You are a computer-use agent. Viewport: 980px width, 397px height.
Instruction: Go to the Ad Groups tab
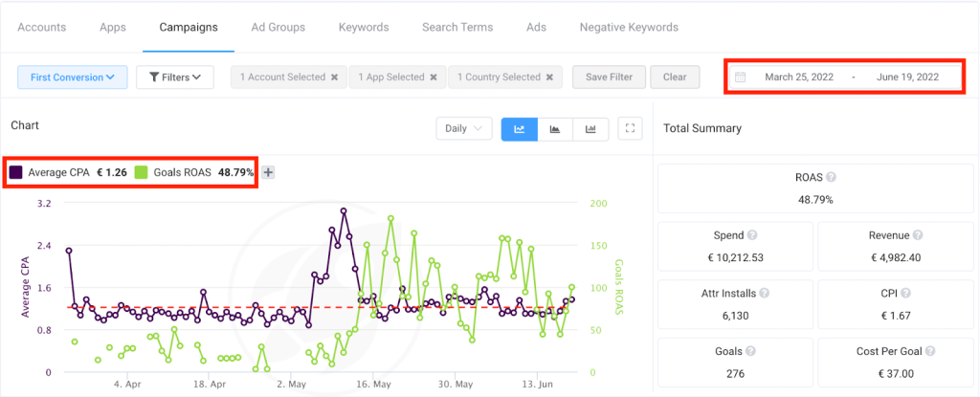click(278, 28)
